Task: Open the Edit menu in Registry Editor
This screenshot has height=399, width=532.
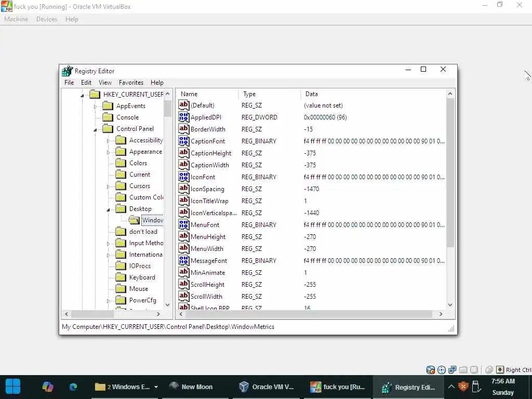Action: tap(86, 83)
